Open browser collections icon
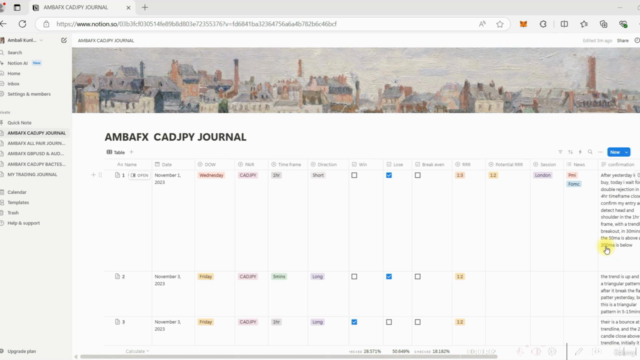Viewport: 640px width, 360px height. coord(603,24)
